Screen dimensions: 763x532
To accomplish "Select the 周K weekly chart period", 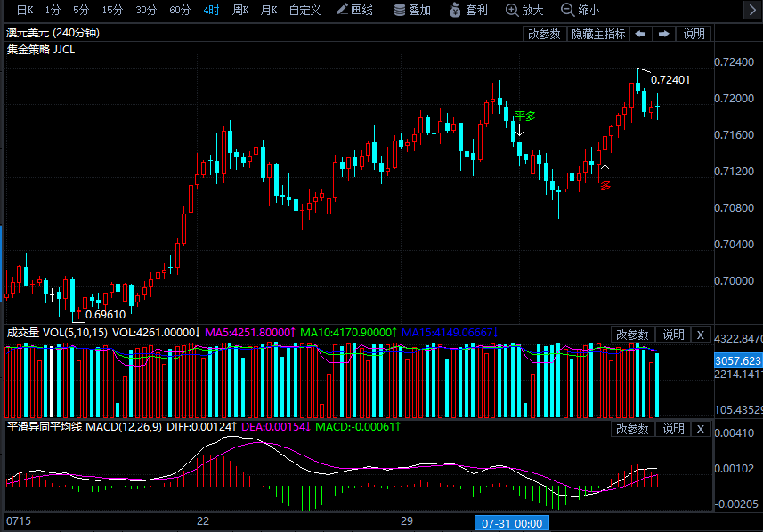I will [x=239, y=10].
